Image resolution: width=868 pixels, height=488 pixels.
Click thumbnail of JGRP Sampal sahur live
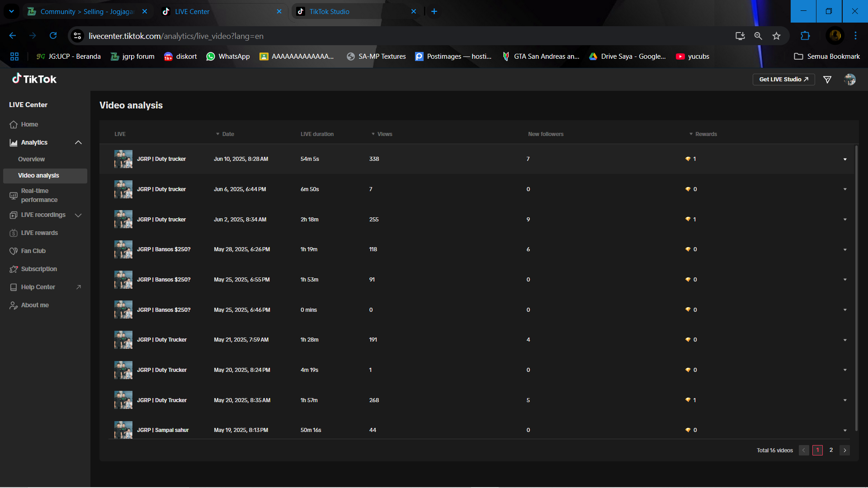click(123, 430)
